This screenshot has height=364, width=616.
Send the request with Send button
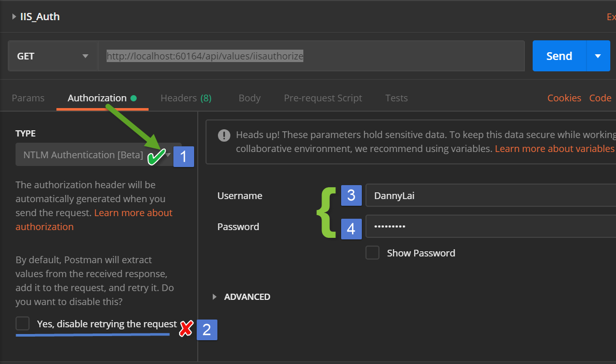[559, 56]
